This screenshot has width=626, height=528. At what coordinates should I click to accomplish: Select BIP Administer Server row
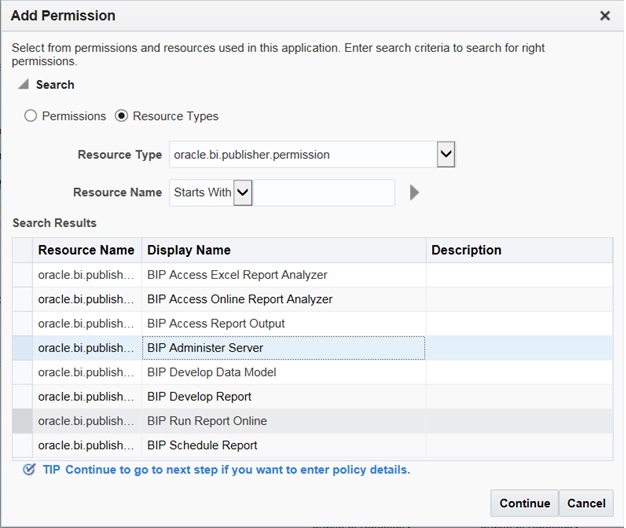tap(205, 348)
